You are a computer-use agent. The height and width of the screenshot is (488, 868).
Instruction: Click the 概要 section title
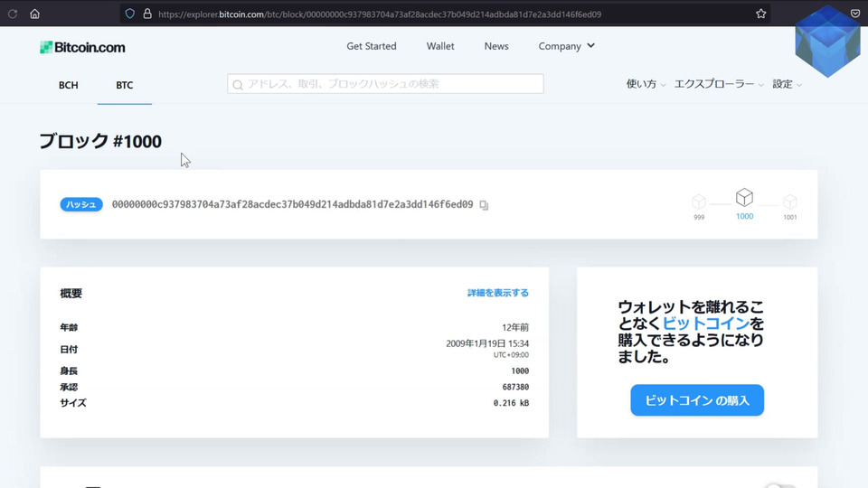[x=71, y=293]
